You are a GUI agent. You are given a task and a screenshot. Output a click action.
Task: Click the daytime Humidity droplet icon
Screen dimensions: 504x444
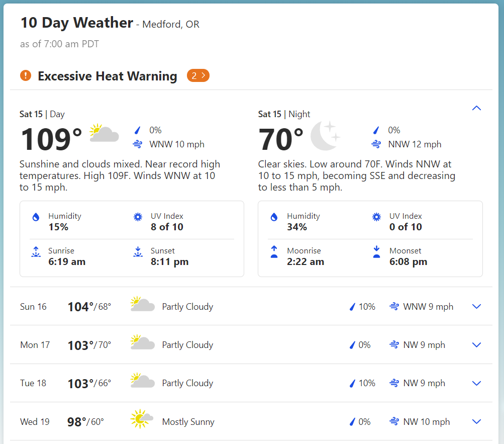pos(36,217)
